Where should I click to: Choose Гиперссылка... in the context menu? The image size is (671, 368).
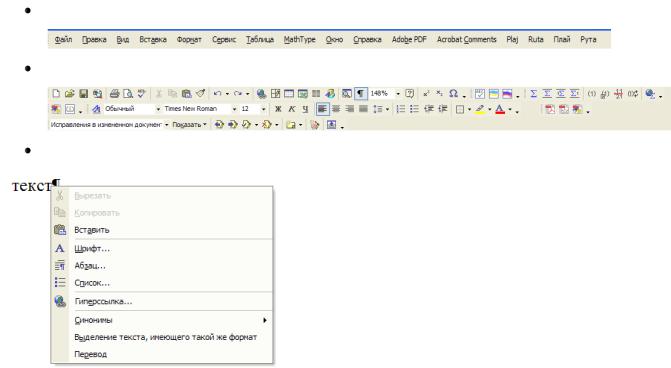[x=162, y=301]
